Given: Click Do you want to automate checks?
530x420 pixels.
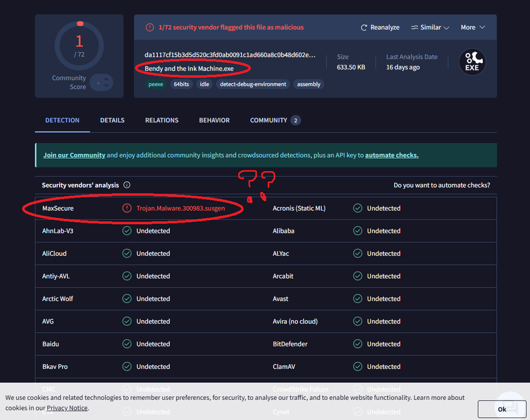Looking at the screenshot, I should click(442, 185).
